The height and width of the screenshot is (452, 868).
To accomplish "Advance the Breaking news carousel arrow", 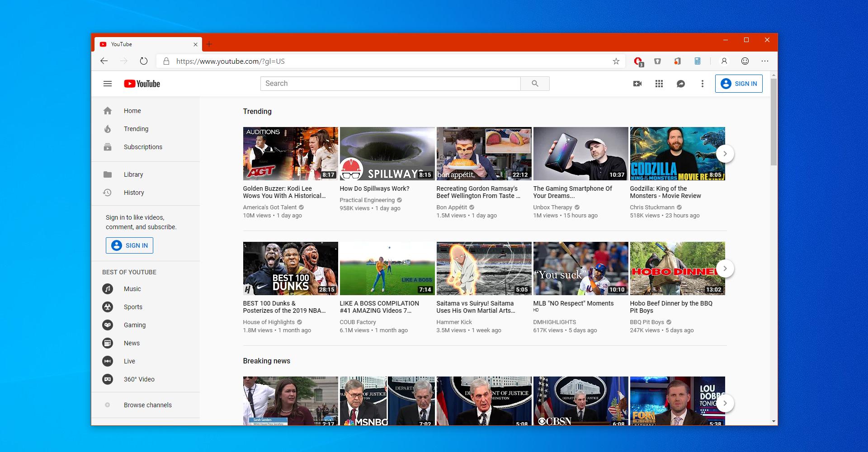I will 725,403.
